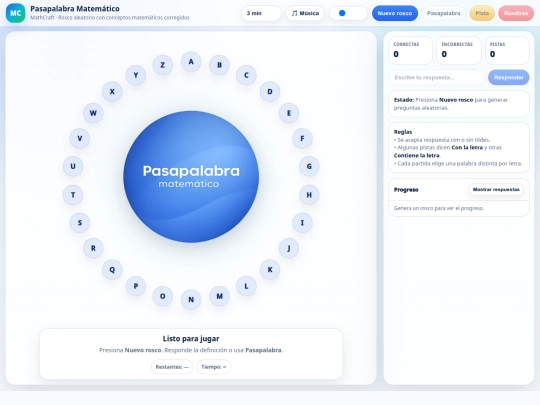The width and height of the screenshot is (540, 405).
Task: Click the Estado status message
Action: (459, 104)
